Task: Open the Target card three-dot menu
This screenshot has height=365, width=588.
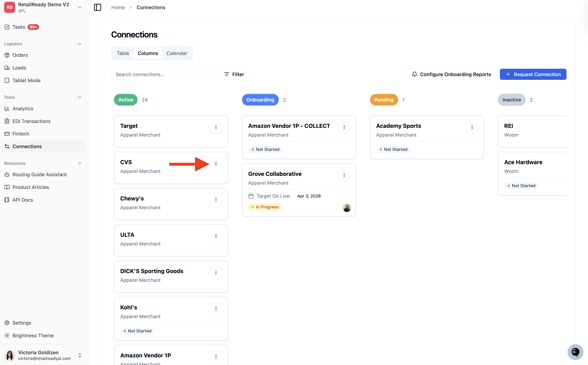Action: 216,127
